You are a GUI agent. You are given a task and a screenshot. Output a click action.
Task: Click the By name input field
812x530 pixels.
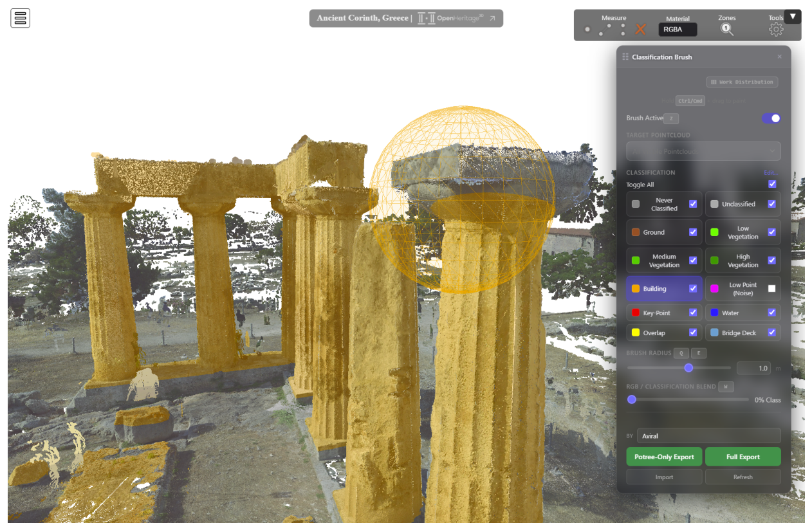click(x=709, y=435)
